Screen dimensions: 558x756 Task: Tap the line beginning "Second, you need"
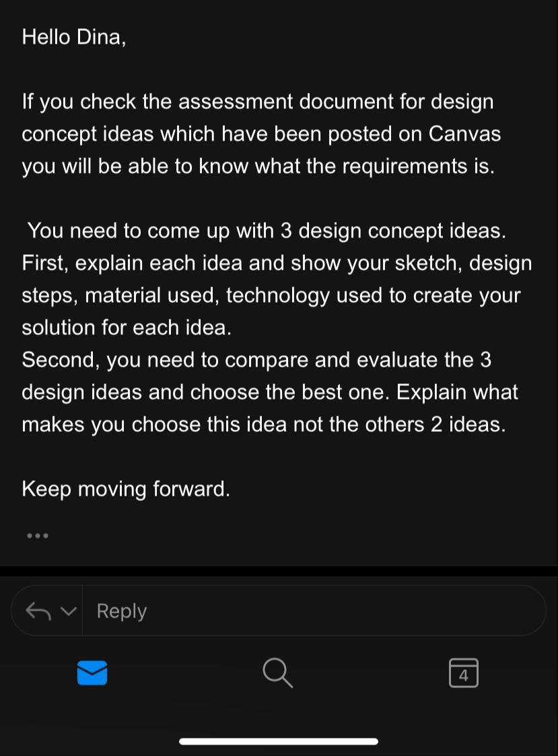(257, 360)
